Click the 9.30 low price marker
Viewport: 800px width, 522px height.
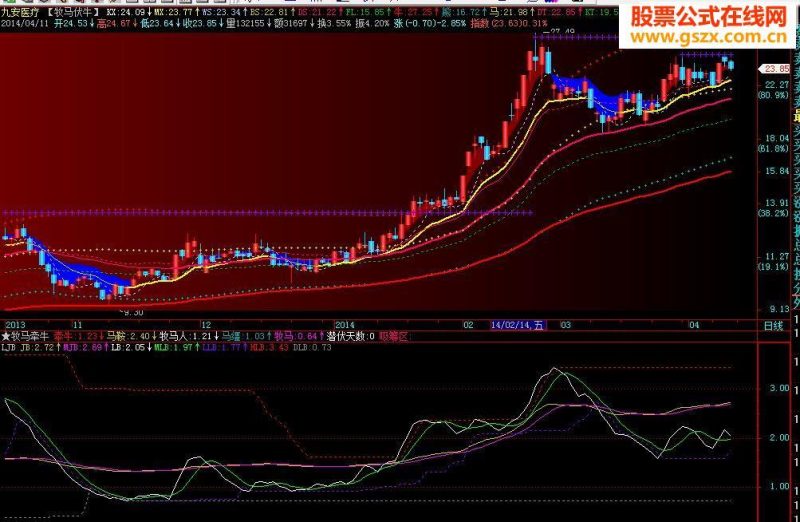[x=132, y=313]
